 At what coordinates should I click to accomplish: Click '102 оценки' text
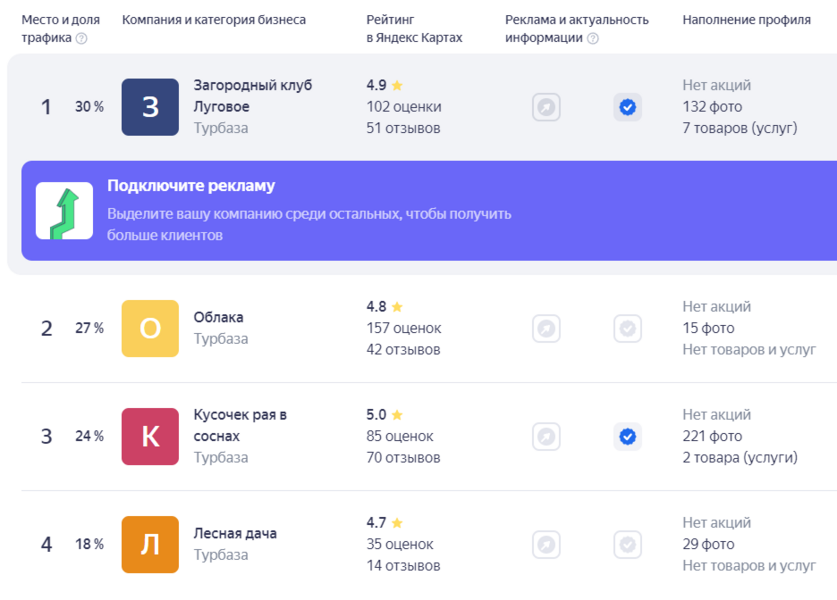click(404, 107)
